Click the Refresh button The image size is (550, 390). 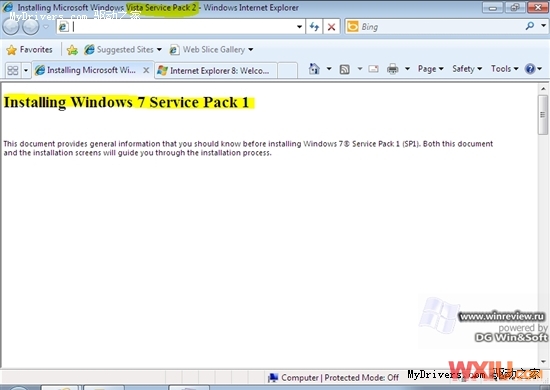coord(314,27)
